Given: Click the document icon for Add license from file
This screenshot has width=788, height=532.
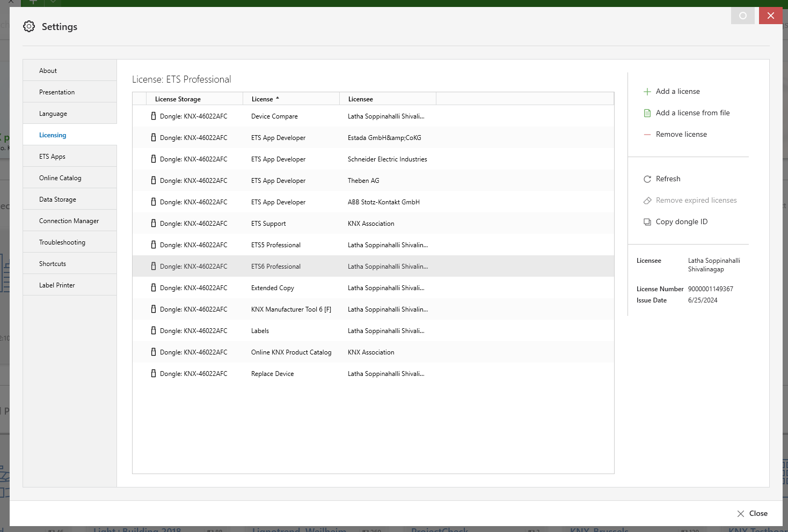Looking at the screenshot, I should [647, 113].
